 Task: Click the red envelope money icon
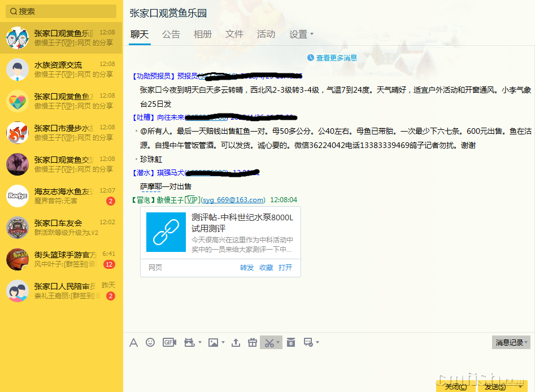point(291,342)
